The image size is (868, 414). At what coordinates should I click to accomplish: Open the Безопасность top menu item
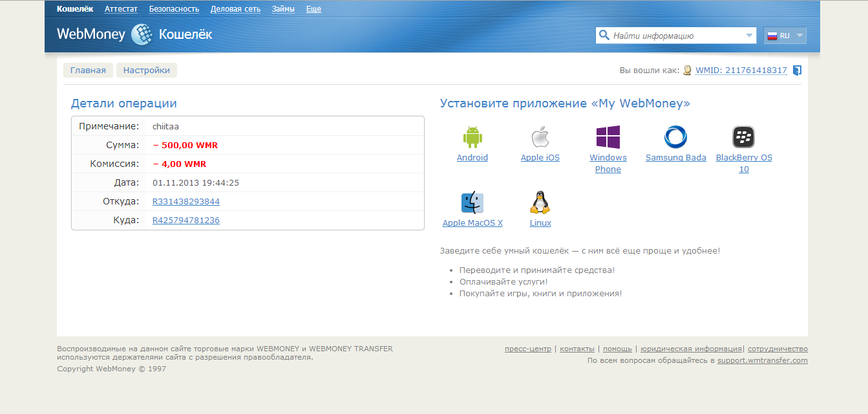tap(174, 9)
